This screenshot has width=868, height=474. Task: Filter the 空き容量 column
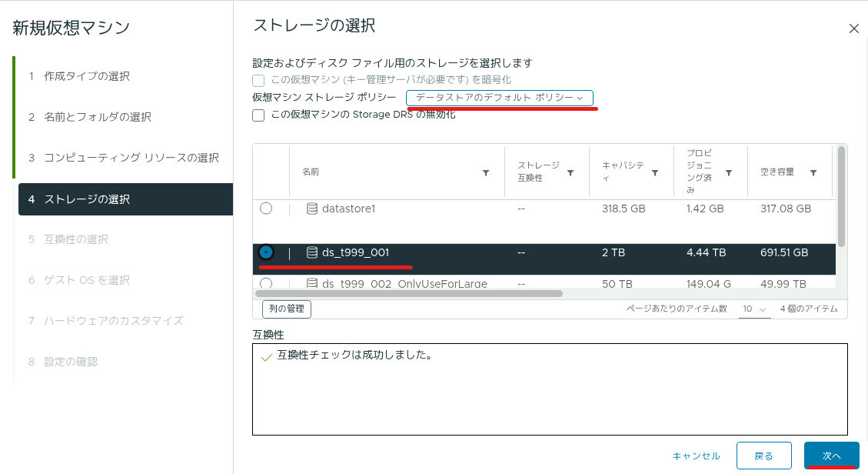point(813,173)
